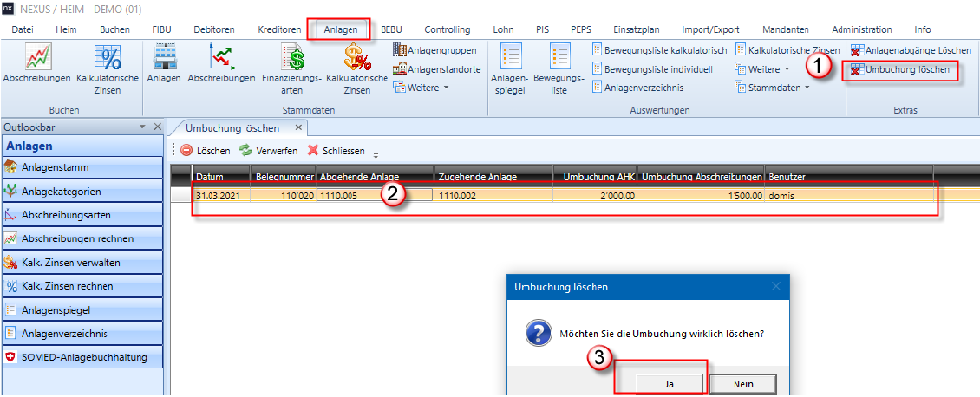This screenshot has height=397, width=980.
Task: Open Anlagengruppen
Action: (434, 50)
